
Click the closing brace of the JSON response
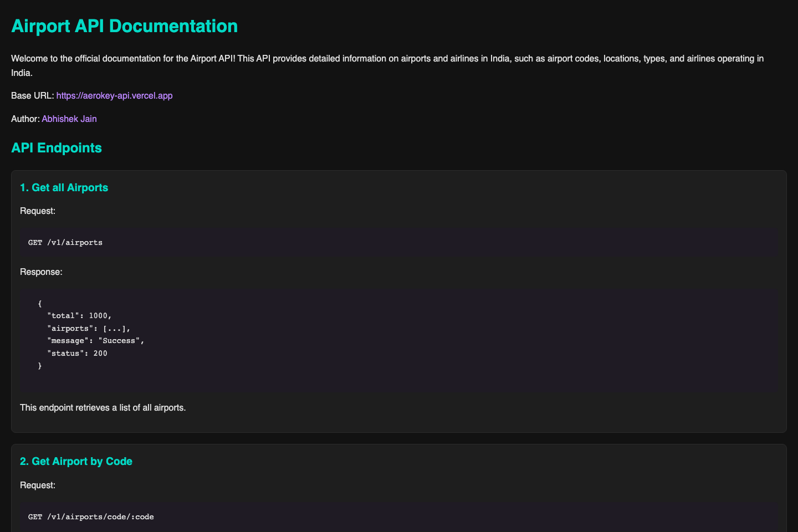(x=40, y=366)
